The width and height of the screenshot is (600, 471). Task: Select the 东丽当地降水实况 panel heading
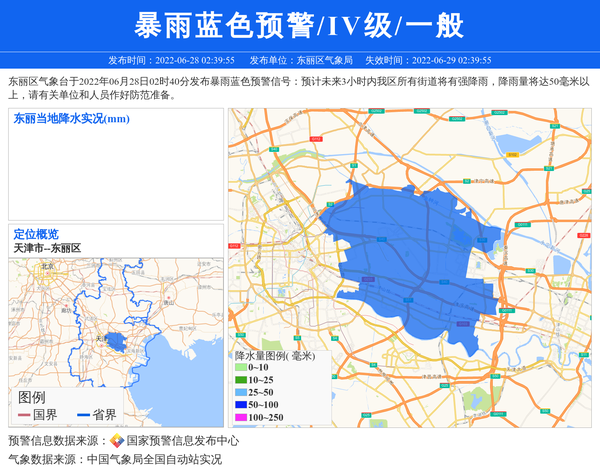pos(71,119)
